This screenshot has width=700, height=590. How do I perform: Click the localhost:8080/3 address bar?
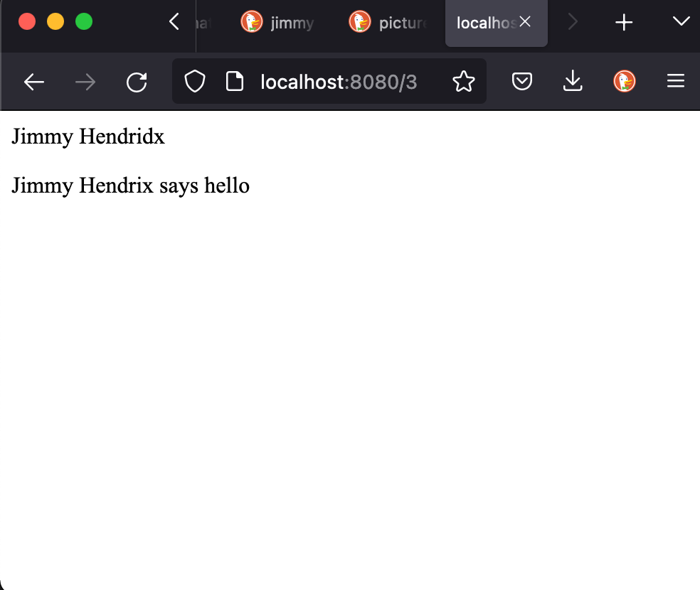(x=339, y=82)
